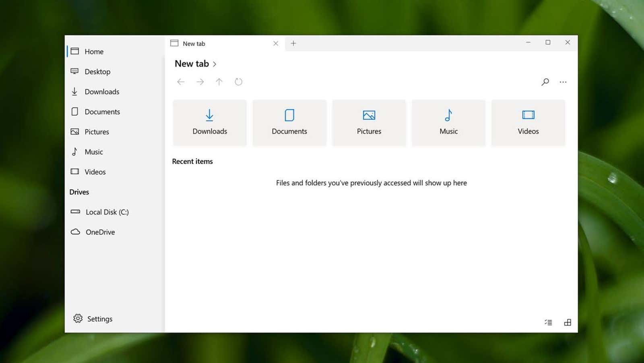
Task: Open the Downloads tile
Action: 210,123
